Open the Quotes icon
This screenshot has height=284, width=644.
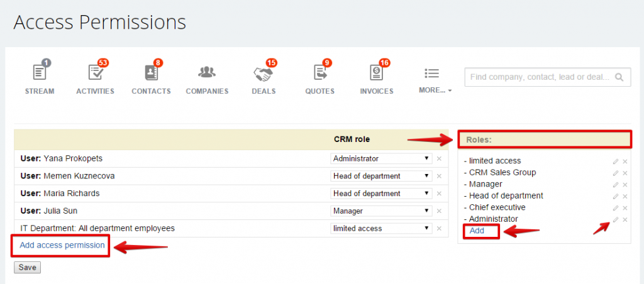tap(319, 73)
